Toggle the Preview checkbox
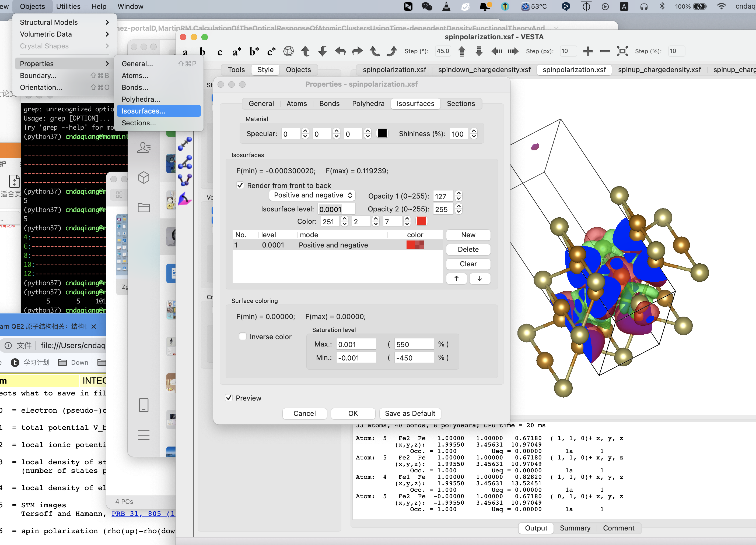The image size is (756, 545). (x=229, y=398)
